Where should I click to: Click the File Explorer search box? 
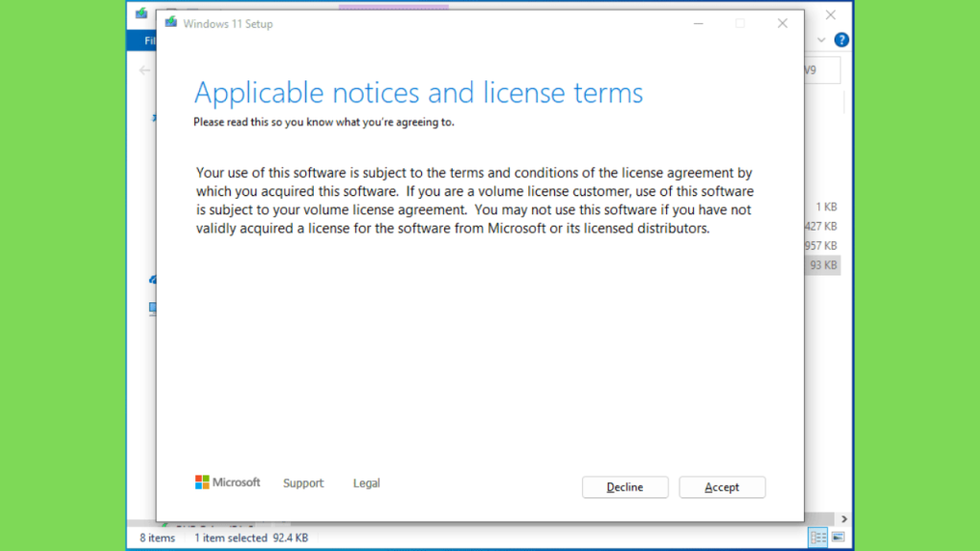pos(822,70)
